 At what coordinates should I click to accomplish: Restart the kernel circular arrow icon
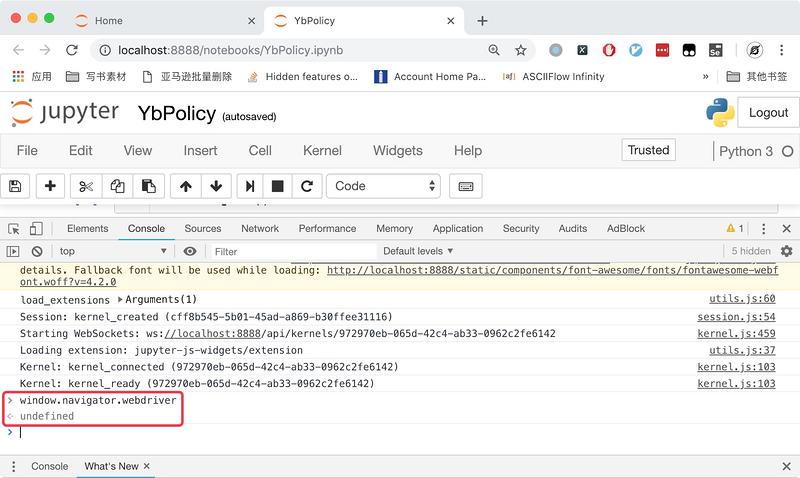tap(307, 186)
